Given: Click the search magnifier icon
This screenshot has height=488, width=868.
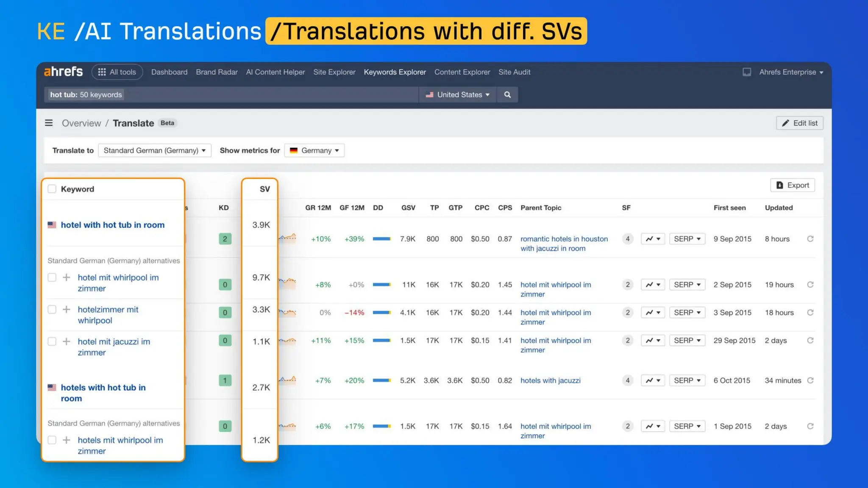Looking at the screenshot, I should pos(507,94).
